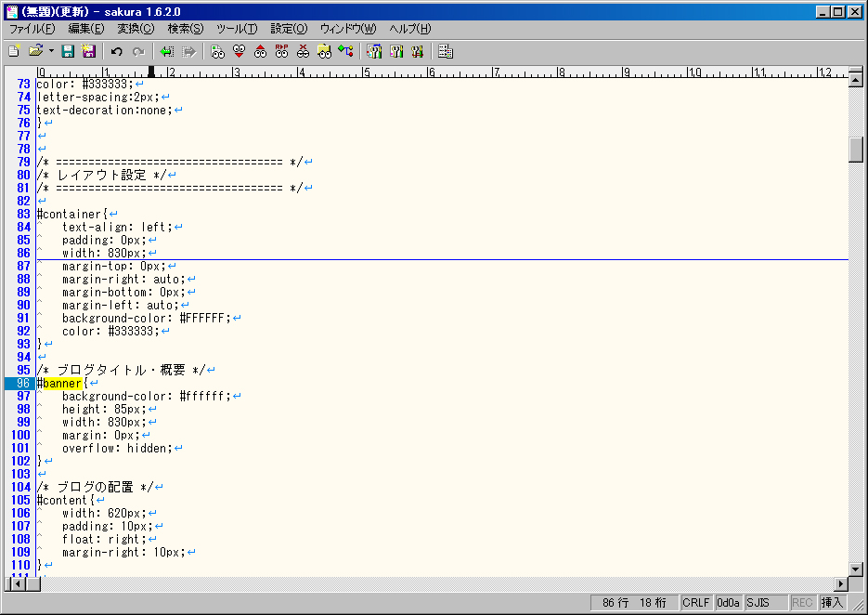Click the Save As icon
Image resolution: width=868 pixels, height=615 pixels.
[88, 51]
